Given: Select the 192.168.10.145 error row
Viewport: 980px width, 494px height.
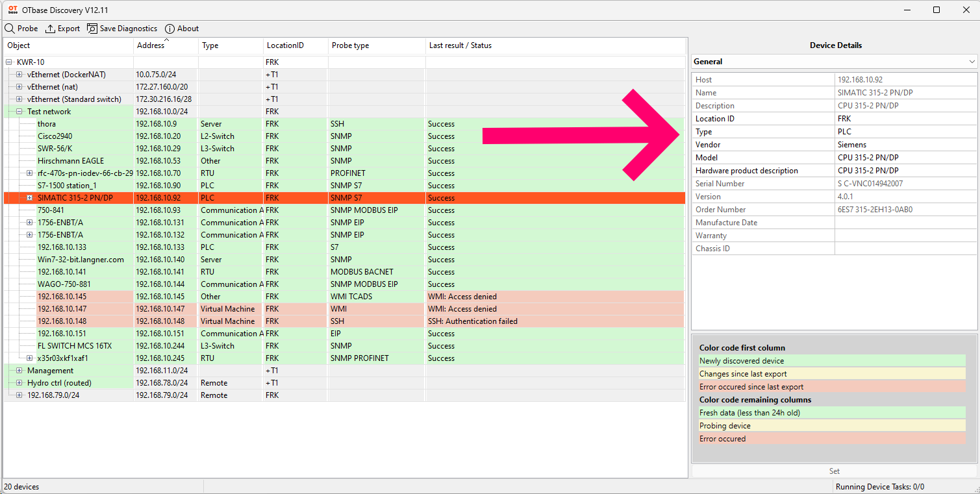Looking at the screenshot, I should coord(344,297).
